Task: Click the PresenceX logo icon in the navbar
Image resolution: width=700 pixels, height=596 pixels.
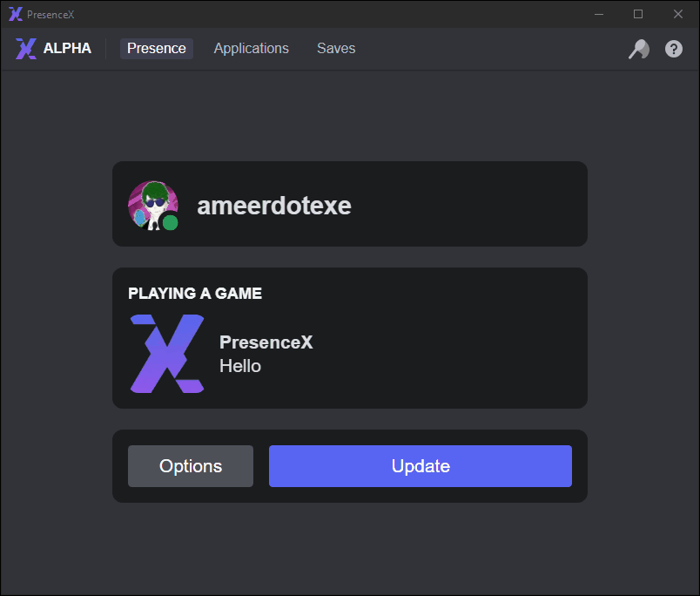Action: (25, 48)
